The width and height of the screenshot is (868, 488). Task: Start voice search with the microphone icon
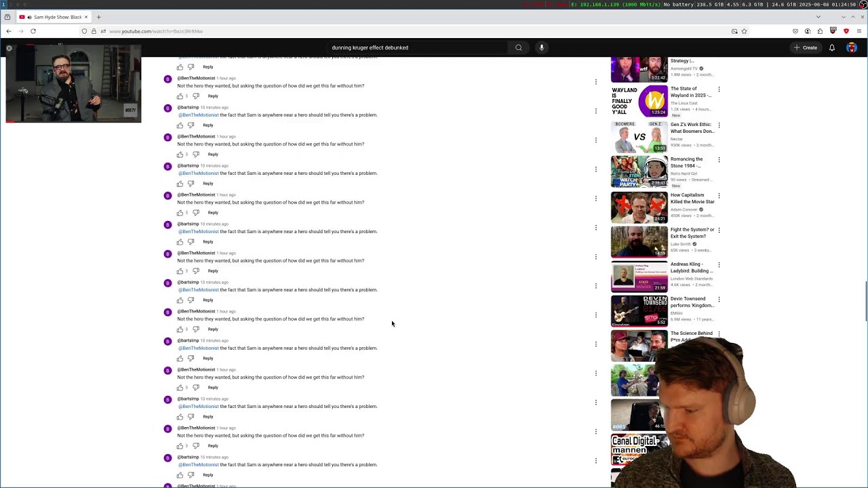(x=541, y=47)
